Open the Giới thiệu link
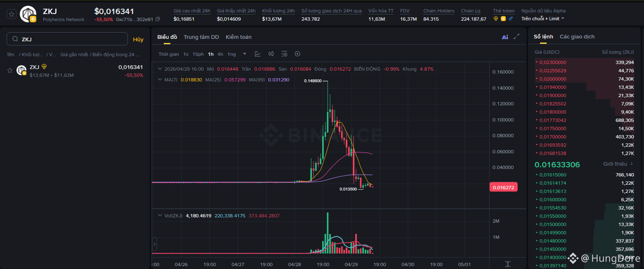 pyautogui.click(x=615, y=164)
